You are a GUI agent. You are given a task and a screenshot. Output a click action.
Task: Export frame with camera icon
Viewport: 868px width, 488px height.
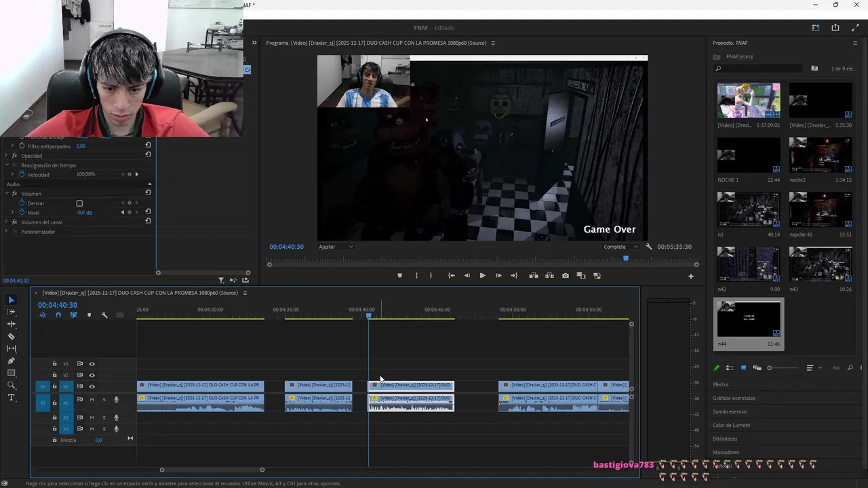click(566, 276)
